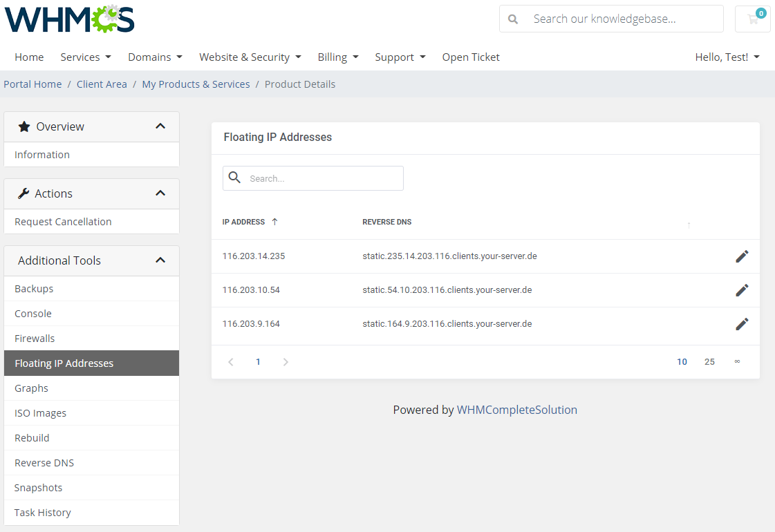Image resolution: width=775 pixels, height=532 pixels.
Task: Click the wrench icon beside Actions
Action: pyautogui.click(x=24, y=193)
